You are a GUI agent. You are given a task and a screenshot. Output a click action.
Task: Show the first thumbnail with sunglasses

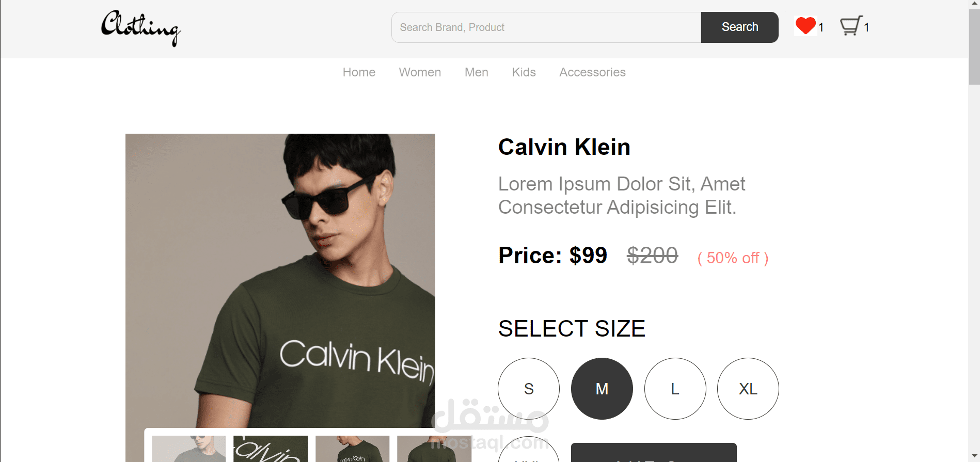pyautogui.click(x=189, y=449)
